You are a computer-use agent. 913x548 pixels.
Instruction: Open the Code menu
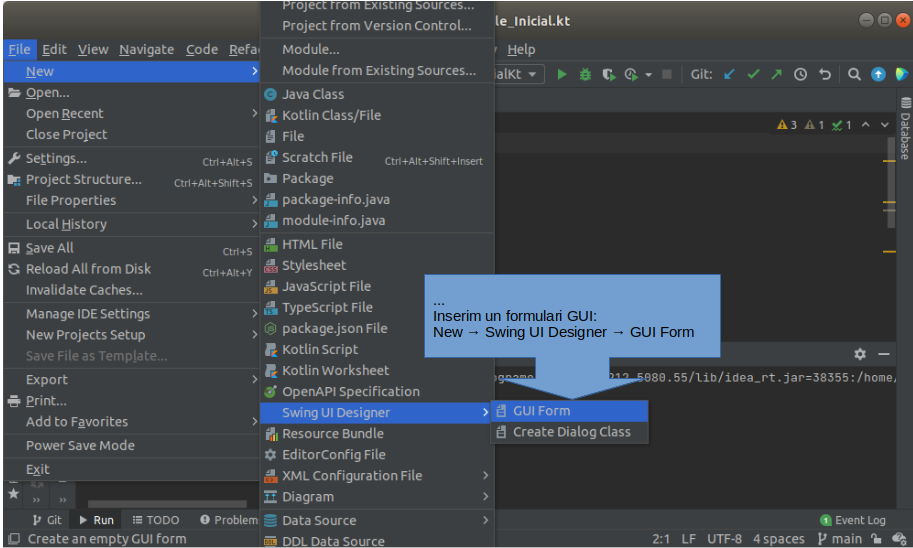(x=201, y=50)
